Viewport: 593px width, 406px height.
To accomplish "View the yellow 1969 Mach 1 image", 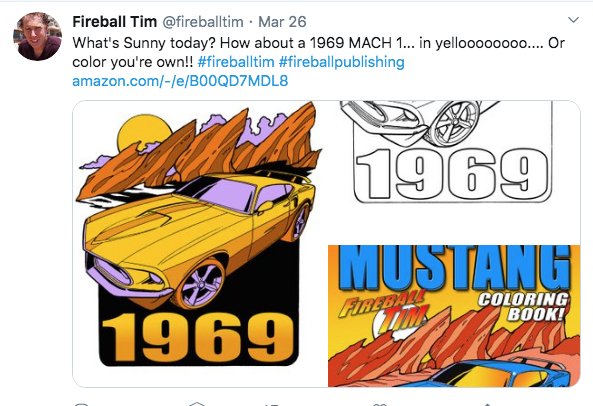I will [x=199, y=244].
